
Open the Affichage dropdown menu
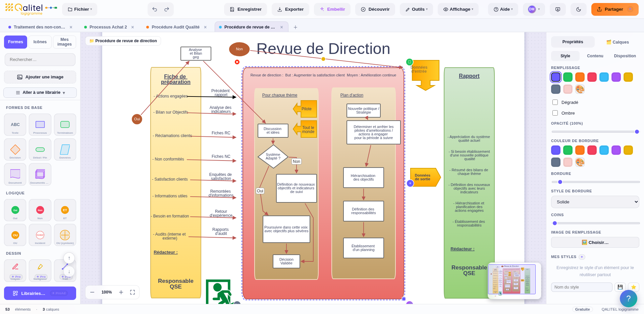458,9
